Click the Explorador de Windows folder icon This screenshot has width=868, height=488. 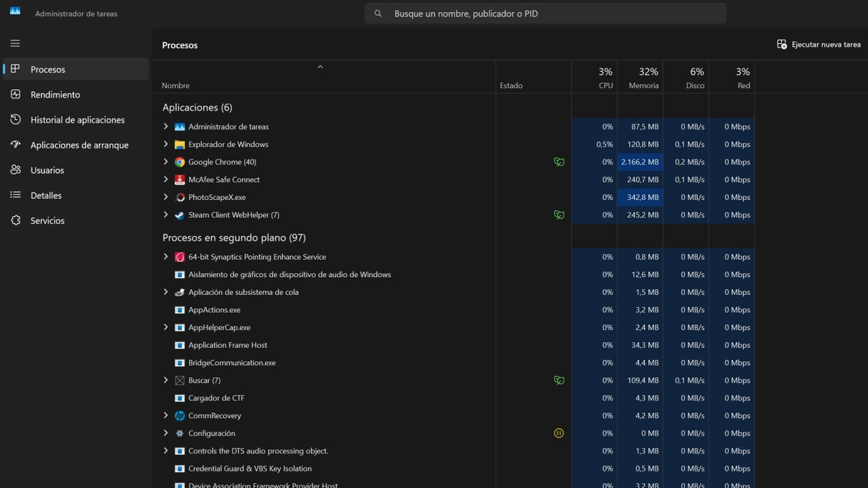tap(180, 145)
